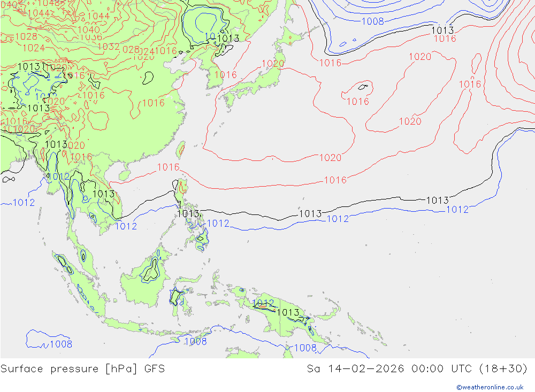Click the 1008 label southwest of Sumatra
535x392 pixels.
61,344
